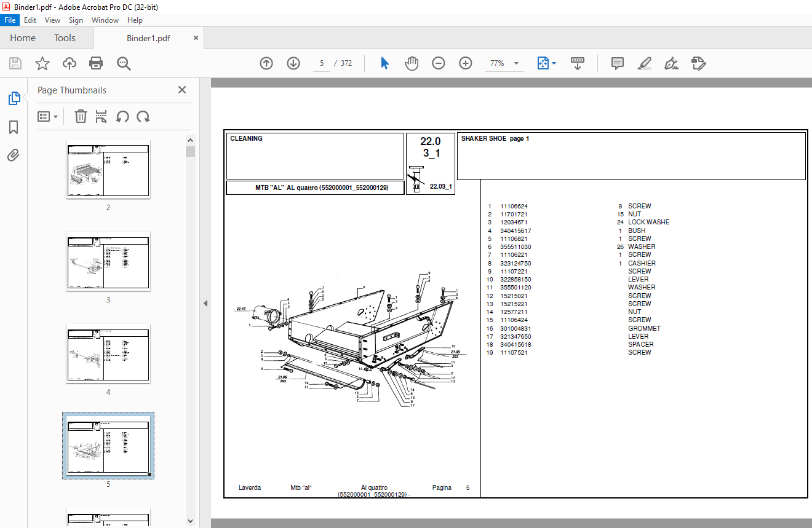Collapse the navigation pane arrow
The height and width of the screenshot is (528, 812).
click(205, 303)
